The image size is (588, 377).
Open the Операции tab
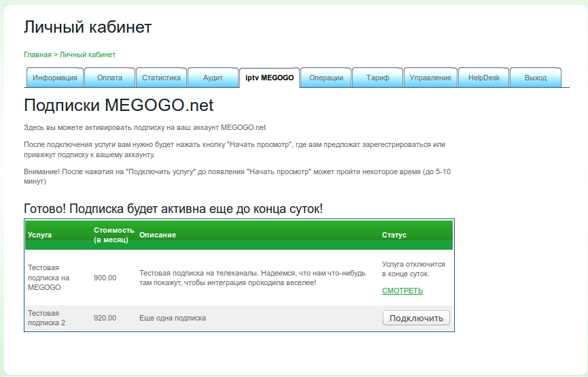click(x=326, y=78)
